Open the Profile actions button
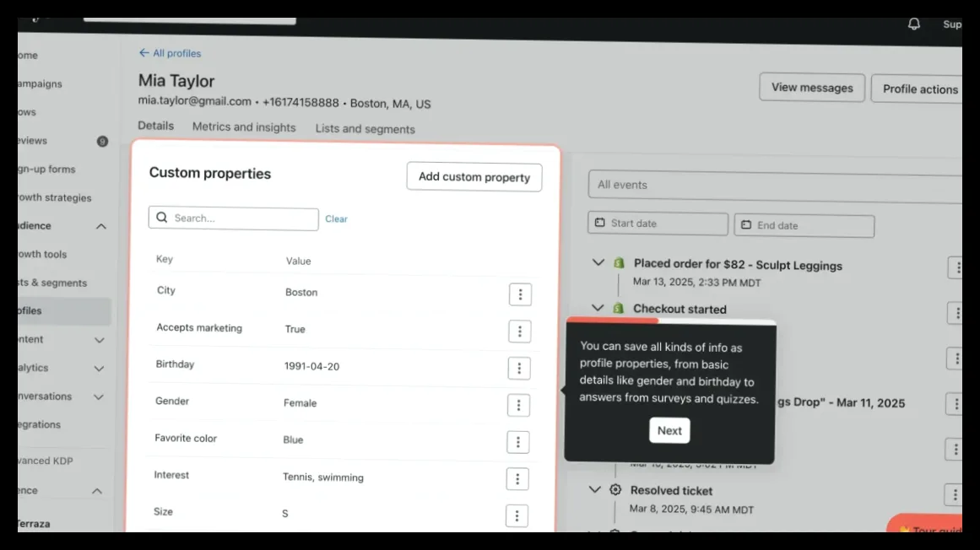The height and width of the screenshot is (550, 980). click(917, 89)
